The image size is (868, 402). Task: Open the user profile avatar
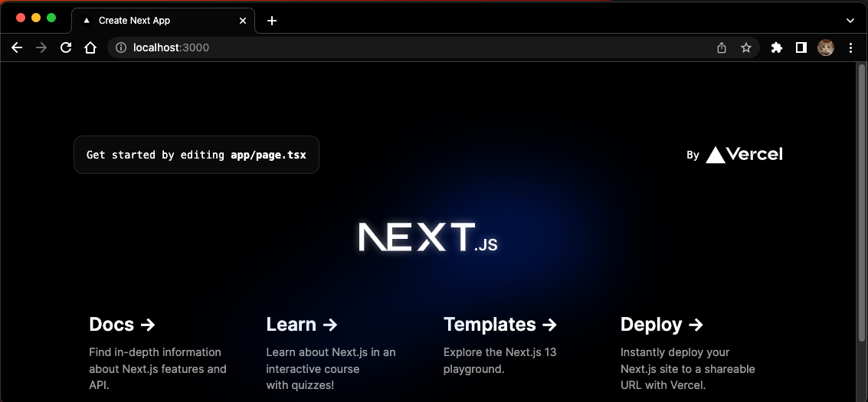(826, 48)
